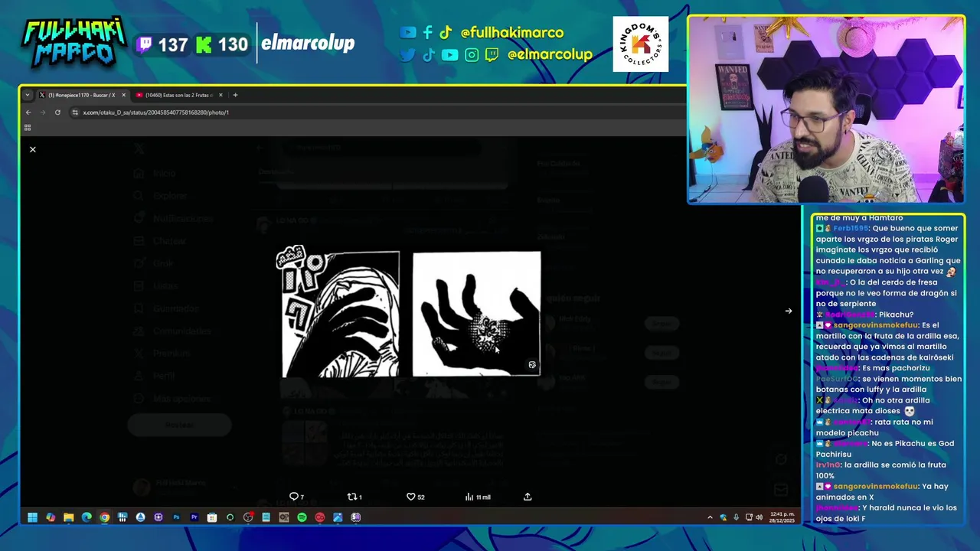This screenshot has height=551, width=980.
Task: Reload the page with the refresh icon
Action: (x=57, y=112)
